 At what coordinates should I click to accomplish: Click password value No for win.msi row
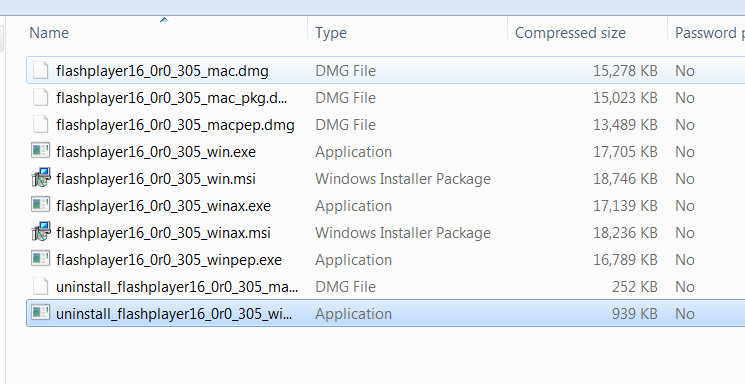[685, 179]
